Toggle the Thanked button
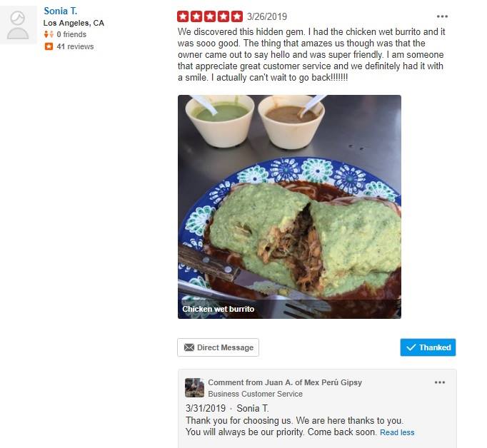The image size is (487, 448). pyautogui.click(x=428, y=347)
